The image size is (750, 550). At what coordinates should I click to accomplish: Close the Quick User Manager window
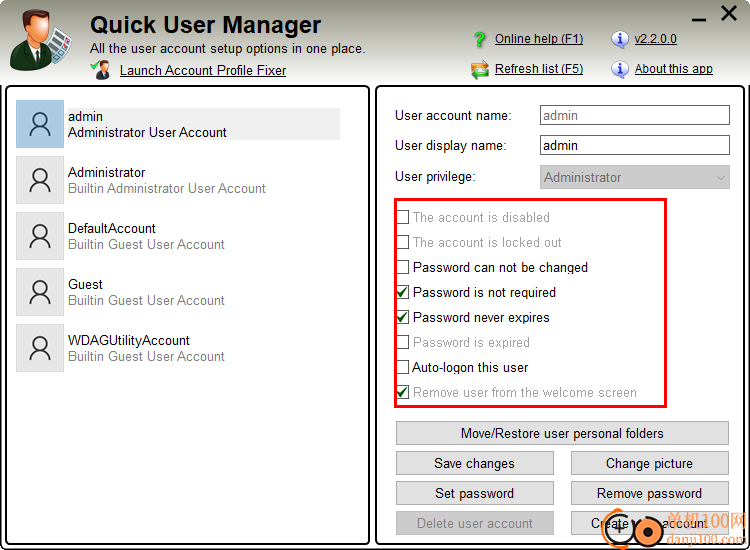click(x=729, y=13)
